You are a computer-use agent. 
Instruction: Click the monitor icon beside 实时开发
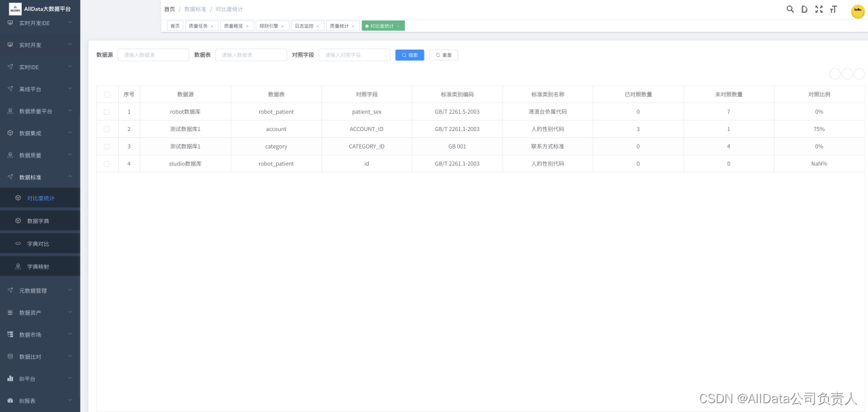(x=10, y=45)
